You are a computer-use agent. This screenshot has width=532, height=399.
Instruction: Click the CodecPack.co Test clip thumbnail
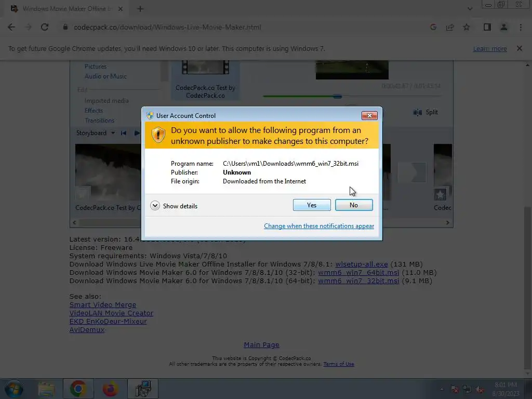(206, 67)
